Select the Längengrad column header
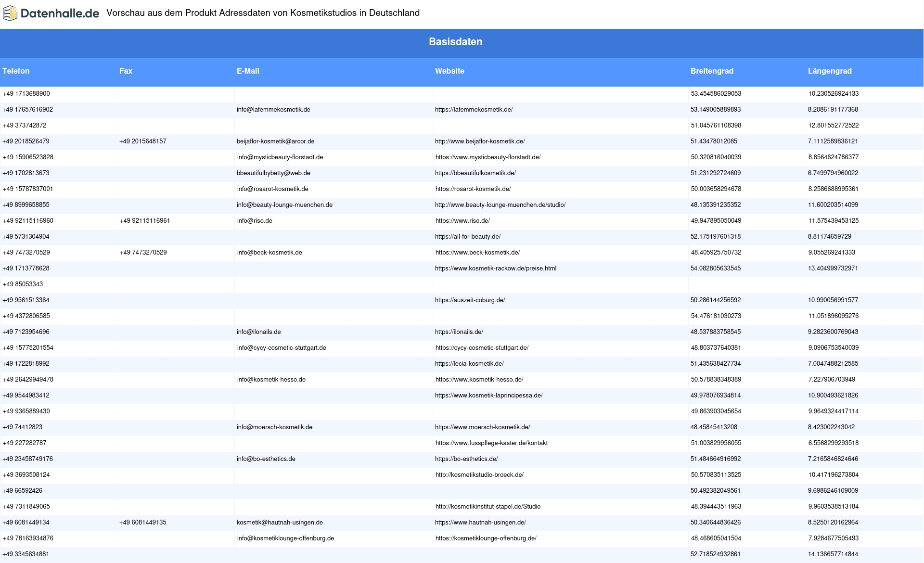Screen dimensions: 924x563 point(830,71)
